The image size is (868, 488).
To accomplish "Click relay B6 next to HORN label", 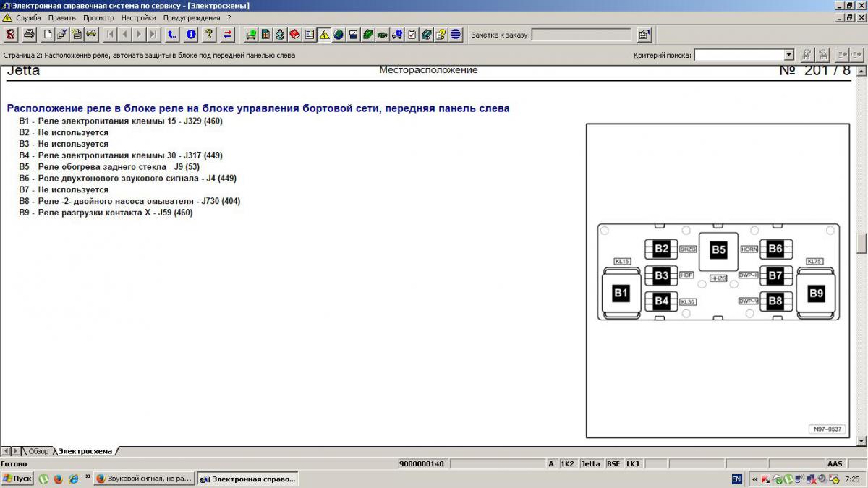I will pyautogui.click(x=775, y=249).
